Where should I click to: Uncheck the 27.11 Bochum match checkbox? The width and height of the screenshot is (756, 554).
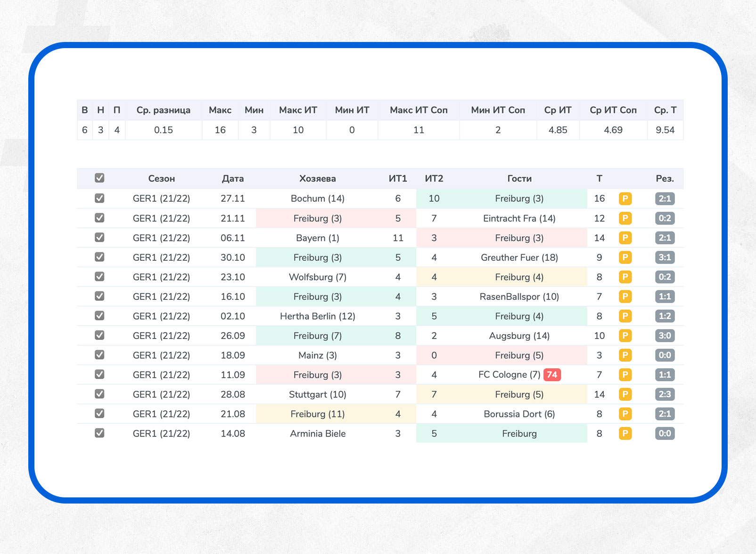pos(99,198)
